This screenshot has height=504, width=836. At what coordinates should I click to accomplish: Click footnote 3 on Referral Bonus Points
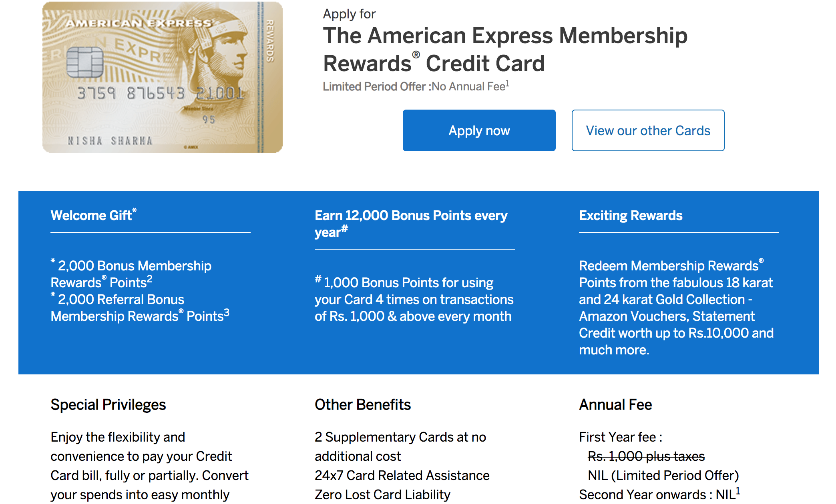tap(227, 312)
